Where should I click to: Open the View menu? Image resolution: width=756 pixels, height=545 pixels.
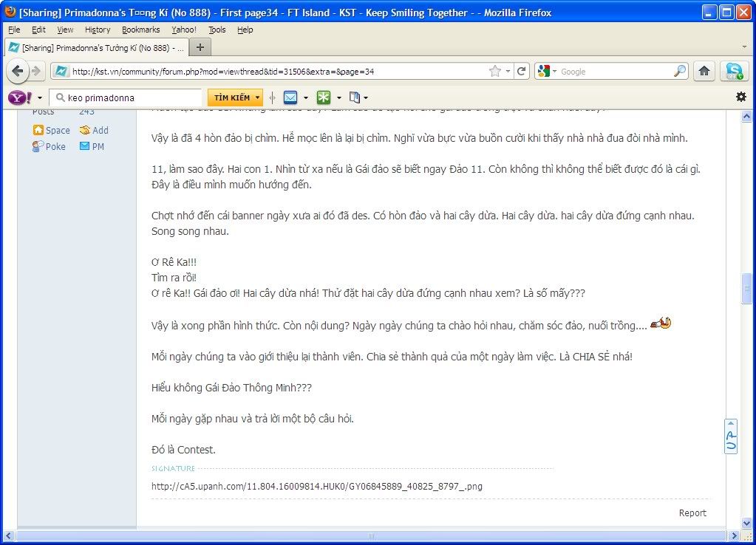click(65, 30)
